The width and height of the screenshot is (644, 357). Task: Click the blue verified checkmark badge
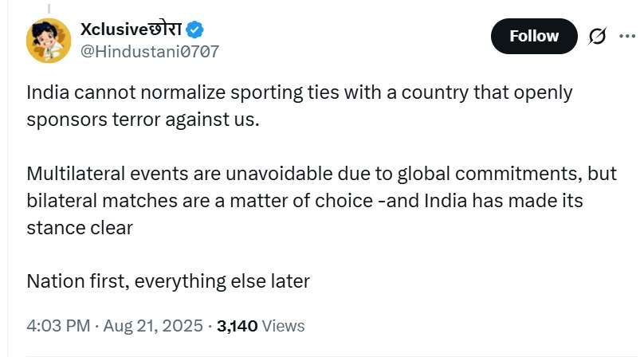[x=195, y=30]
